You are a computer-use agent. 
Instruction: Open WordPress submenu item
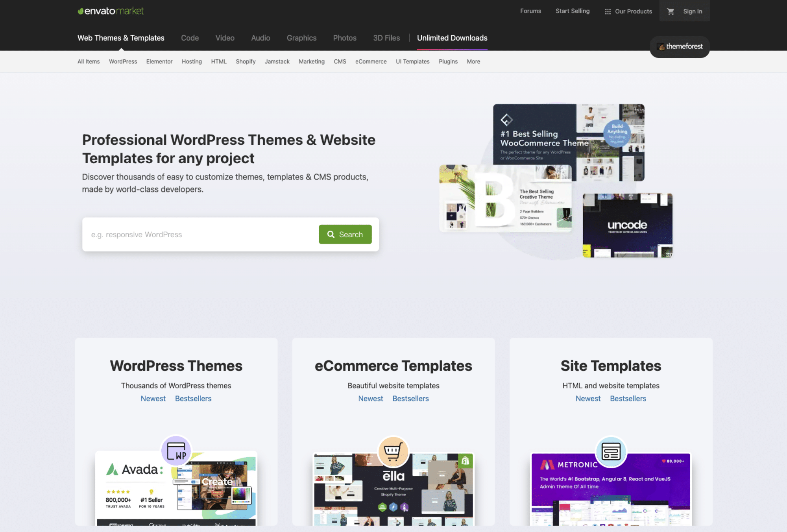123,61
